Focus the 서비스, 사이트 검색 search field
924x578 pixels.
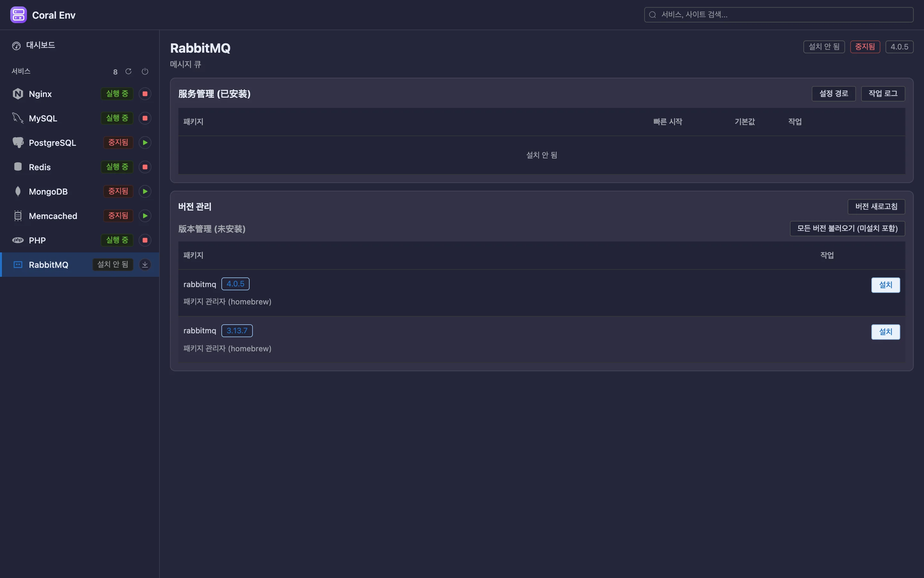[x=779, y=15]
